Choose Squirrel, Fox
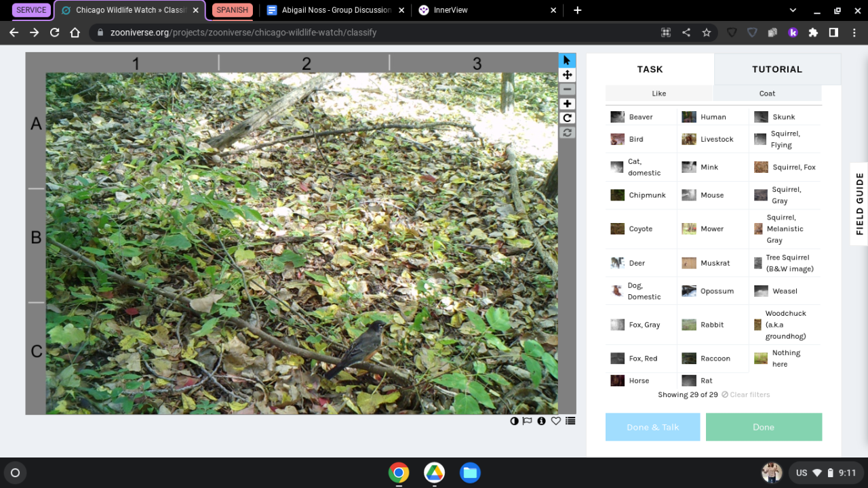Image resolution: width=868 pixels, height=488 pixels. click(785, 167)
